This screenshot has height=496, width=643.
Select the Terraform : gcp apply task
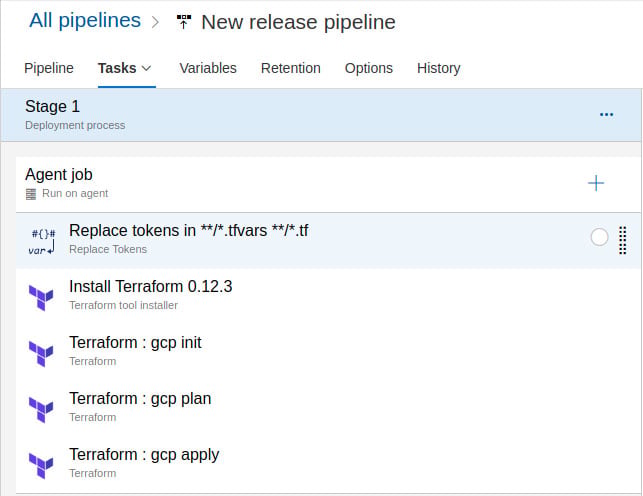click(x=328, y=464)
